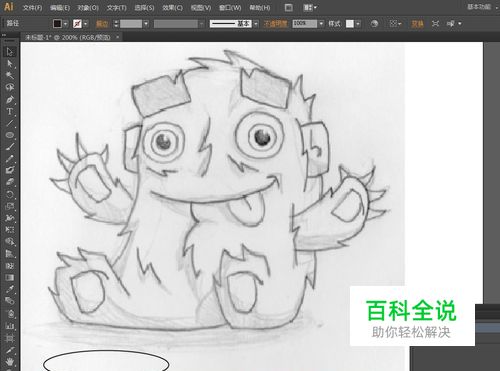500x371 pixels.
Task: Select the Blob Brush tool
Action: (10, 170)
